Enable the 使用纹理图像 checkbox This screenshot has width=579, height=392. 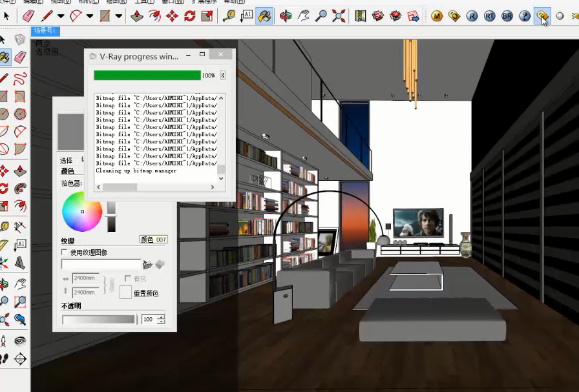click(64, 252)
